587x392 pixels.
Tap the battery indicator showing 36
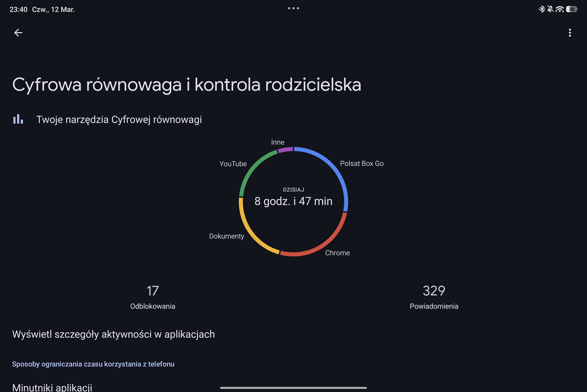[572, 9]
